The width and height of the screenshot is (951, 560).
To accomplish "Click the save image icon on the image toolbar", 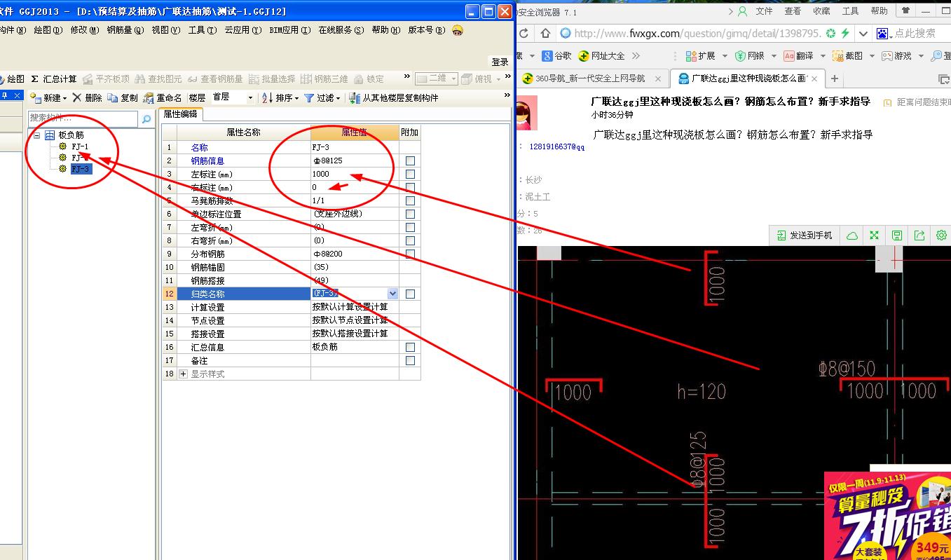I will pos(897,235).
